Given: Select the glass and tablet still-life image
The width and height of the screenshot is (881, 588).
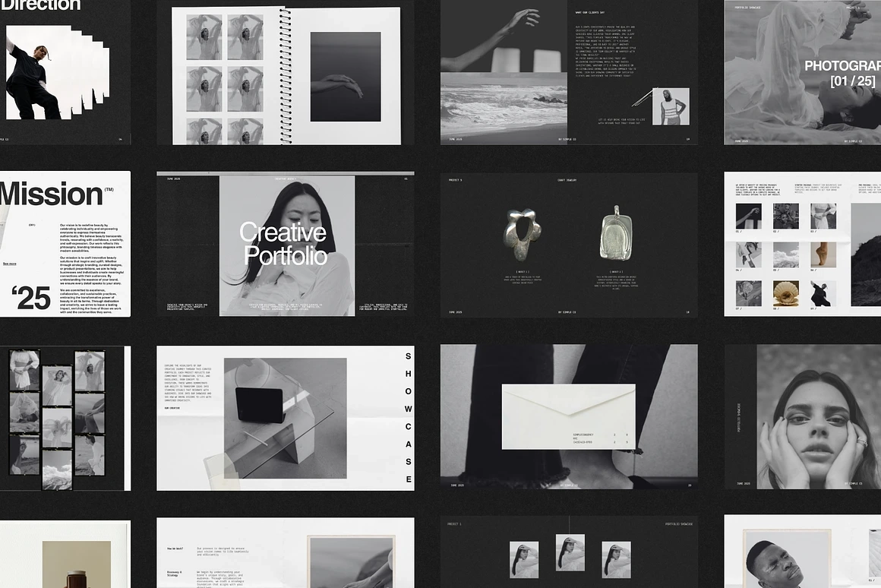Looking at the screenshot, I should [x=284, y=419].
